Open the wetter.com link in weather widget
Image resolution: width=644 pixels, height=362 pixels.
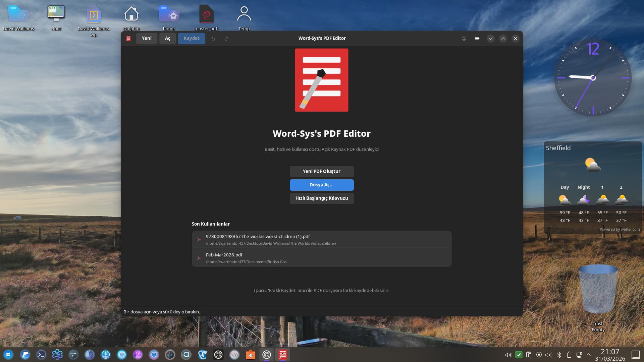point(619,229)
